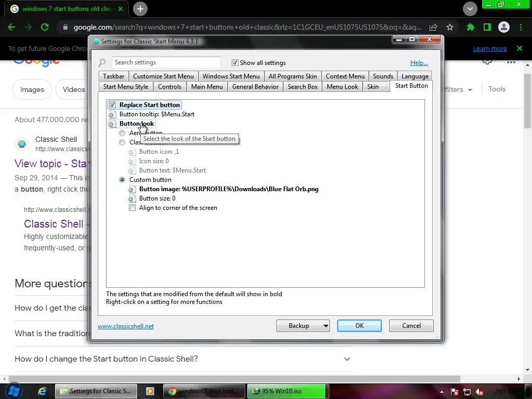Confirm settings with the OK button
Image resolution: width=532 pixels, height=399 pixels.
click(x=360, y=326)
